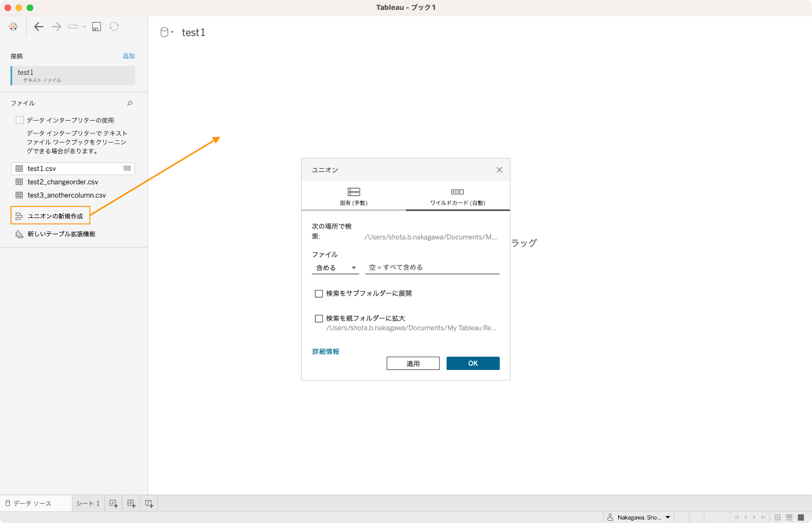Image resolution: width=812 pixels, height=523 pixels.
Task: Close the ユニオン dialog
Action: [x=499, y=170]
